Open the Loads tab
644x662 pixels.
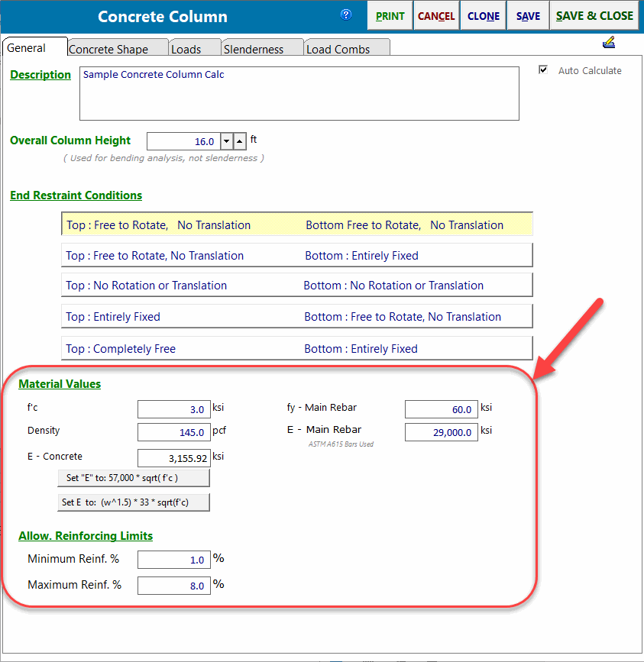[x=186, y=49]
